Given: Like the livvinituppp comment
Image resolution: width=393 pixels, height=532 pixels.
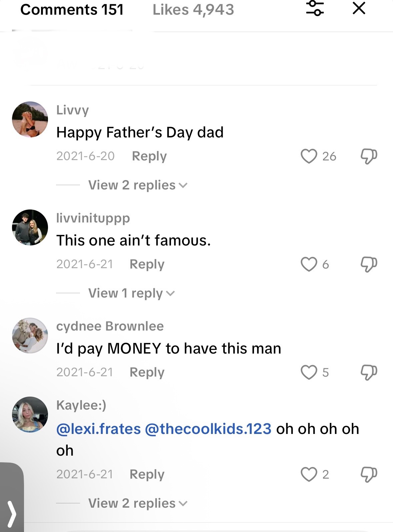Looking at the screenshot, I should pyautogui.click(x=309, y=264).
